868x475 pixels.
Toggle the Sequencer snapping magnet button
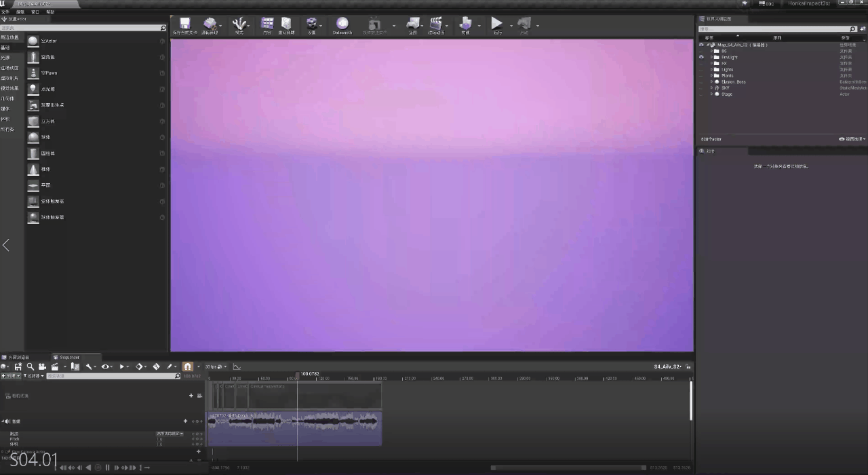click(x=188, y=366)
